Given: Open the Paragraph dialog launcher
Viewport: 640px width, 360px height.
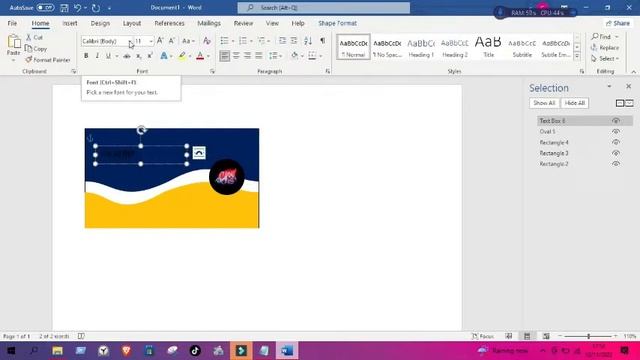Looking at the screenshot, I should (x=328, y=71).
